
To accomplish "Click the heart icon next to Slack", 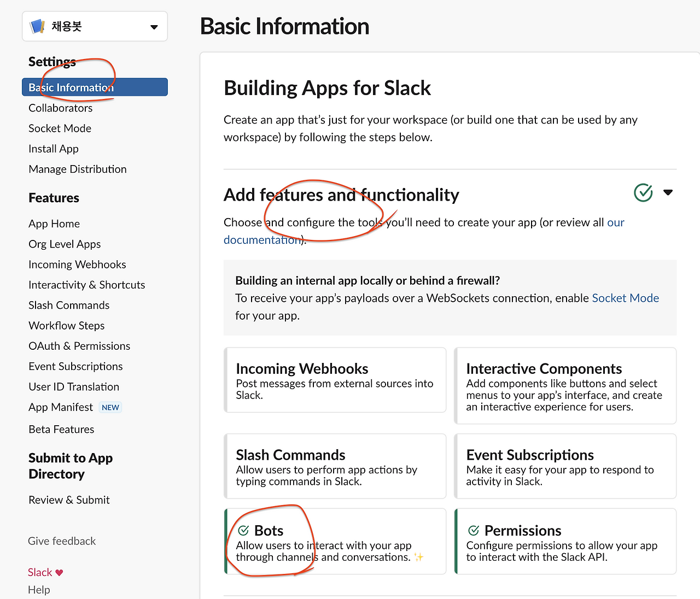I will pos(59,572).
